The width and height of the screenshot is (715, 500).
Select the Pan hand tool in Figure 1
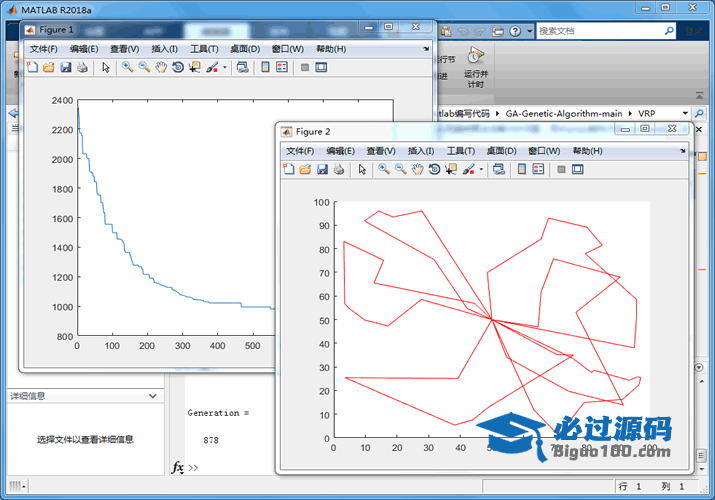pyautogui.click(x=161, y=67)
